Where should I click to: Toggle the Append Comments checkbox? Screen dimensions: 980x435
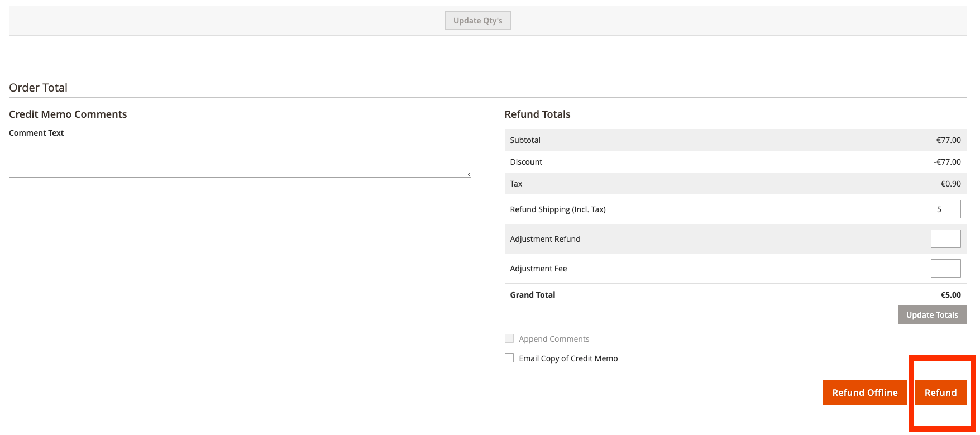[509, 338]
